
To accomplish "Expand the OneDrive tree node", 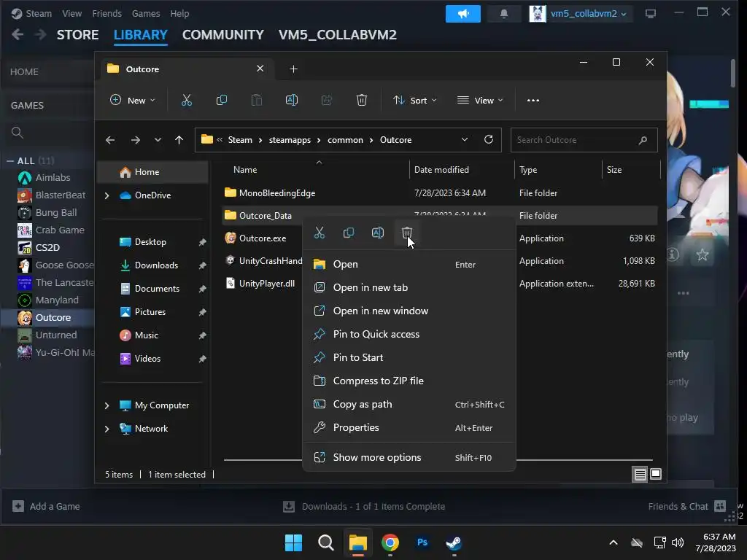I will click(x=107, y=195).
